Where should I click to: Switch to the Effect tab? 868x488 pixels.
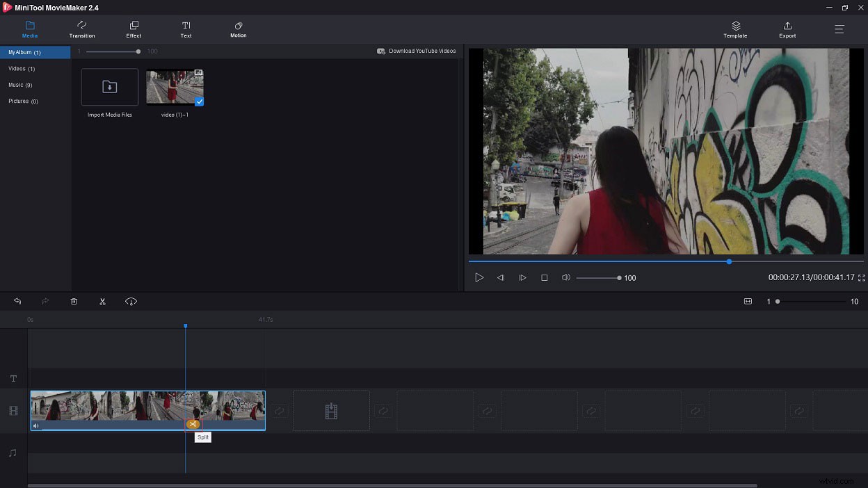coord(134,30)
